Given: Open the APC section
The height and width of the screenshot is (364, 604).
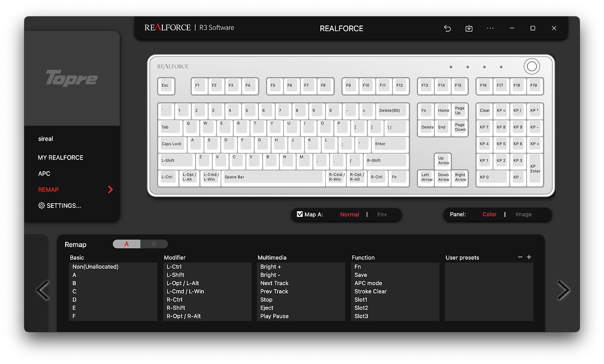Looking at the screenshot, I should 44,174.
